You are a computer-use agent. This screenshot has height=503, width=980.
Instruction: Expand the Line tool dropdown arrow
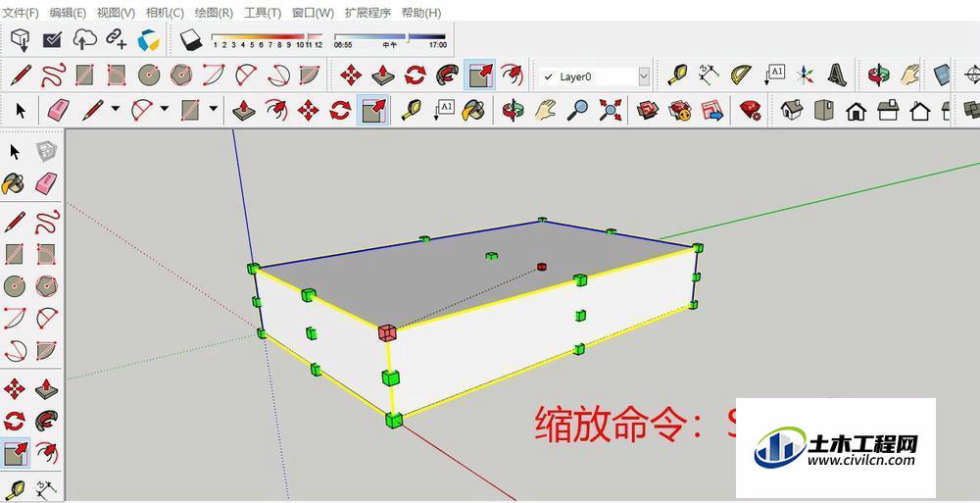coord(116,109)
